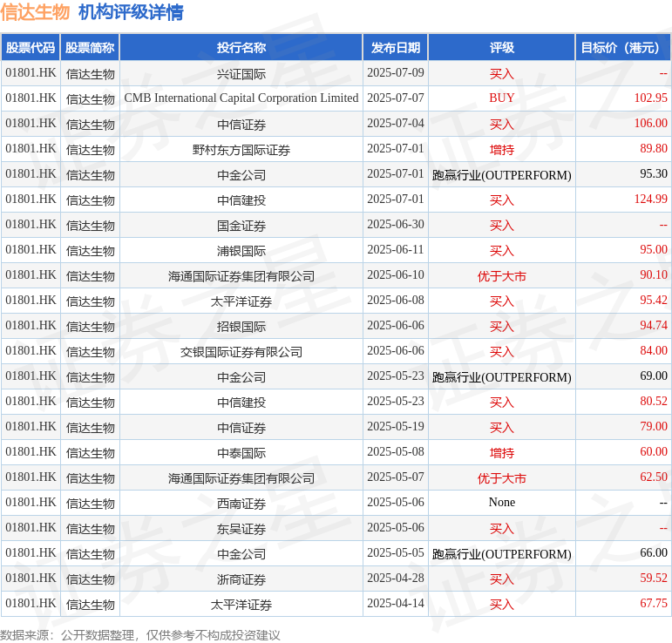Viewport: 672px width, 643px height.
Task: Click the None rating cell
Action: click(x=501, y=503)
